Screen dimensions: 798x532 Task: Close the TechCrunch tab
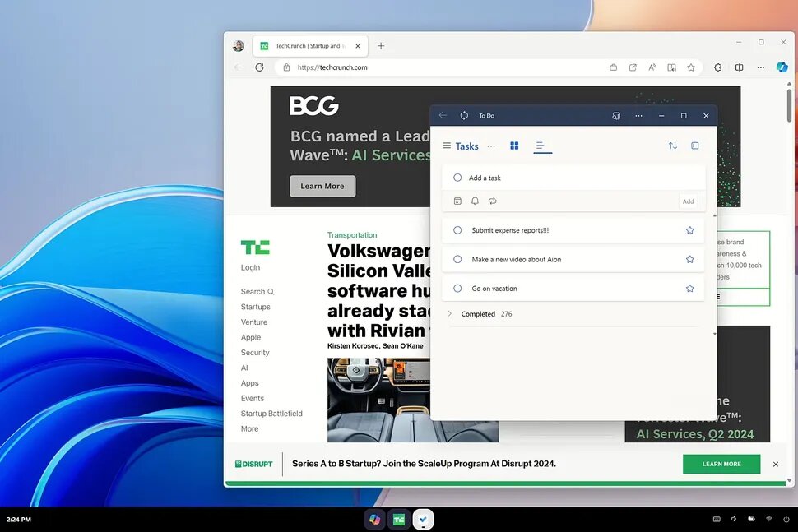click(358, 46)
